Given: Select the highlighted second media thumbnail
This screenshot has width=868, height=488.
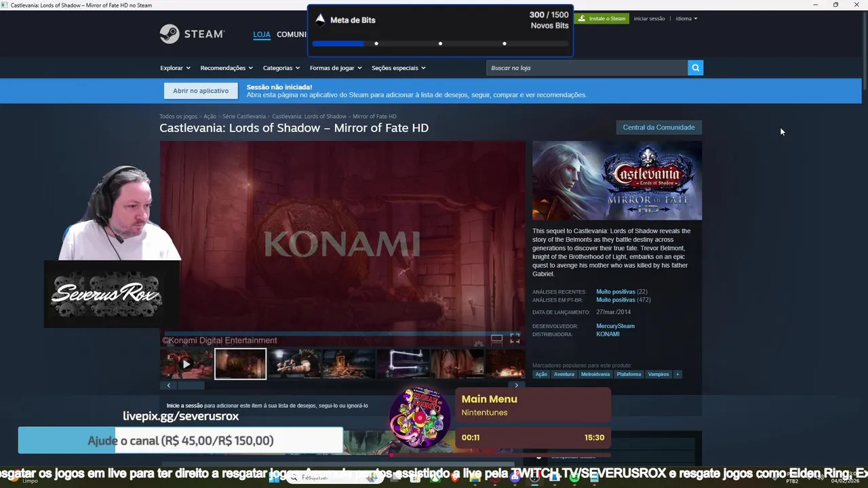Looking at the screenshot, I should 241,364.
